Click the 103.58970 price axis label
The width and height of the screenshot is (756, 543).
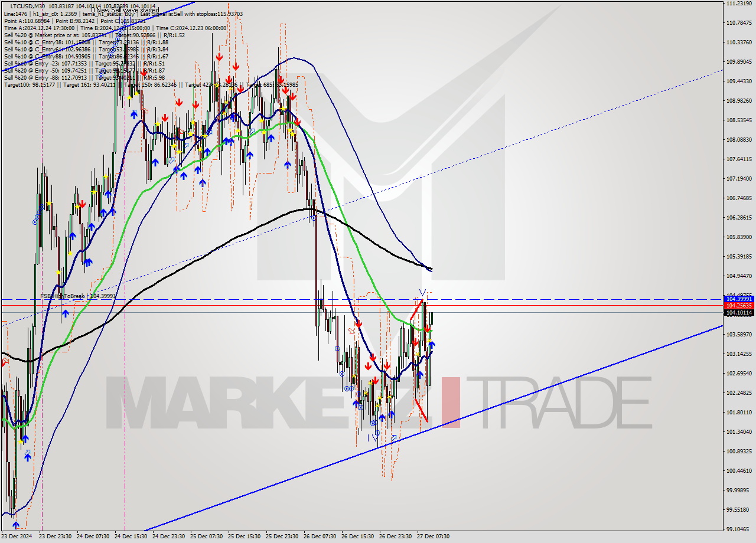click(739, 335)
